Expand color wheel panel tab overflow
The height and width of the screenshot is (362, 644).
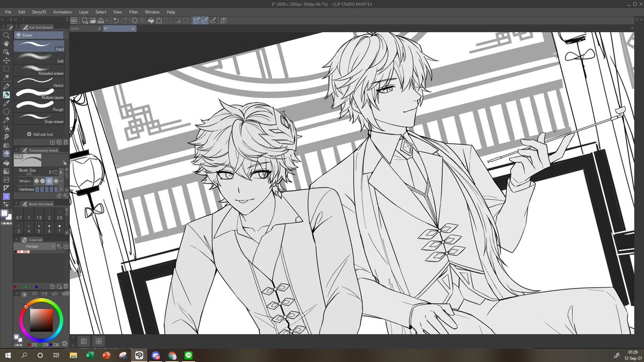(67, 293)
